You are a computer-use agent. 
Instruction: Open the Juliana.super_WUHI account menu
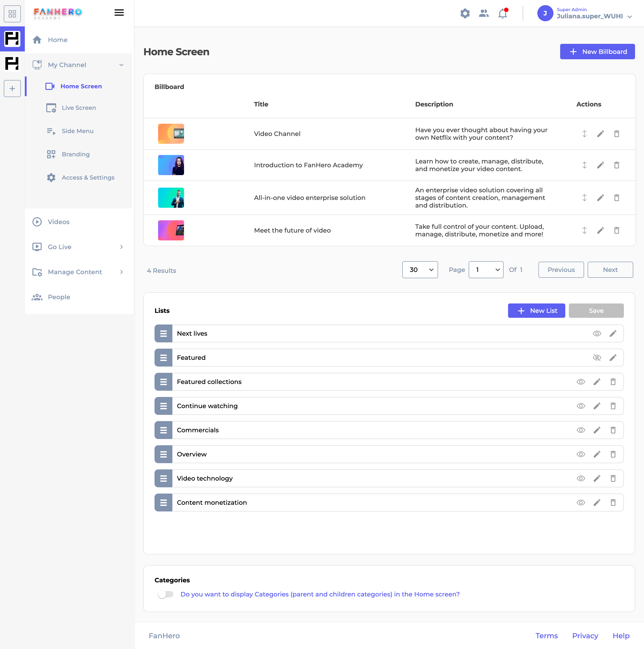click(x=585, y=13)
